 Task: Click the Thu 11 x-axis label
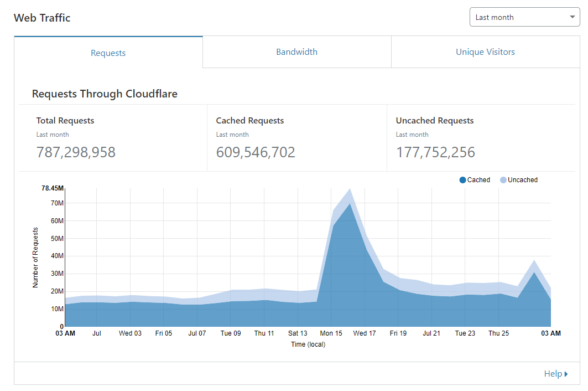264,333
